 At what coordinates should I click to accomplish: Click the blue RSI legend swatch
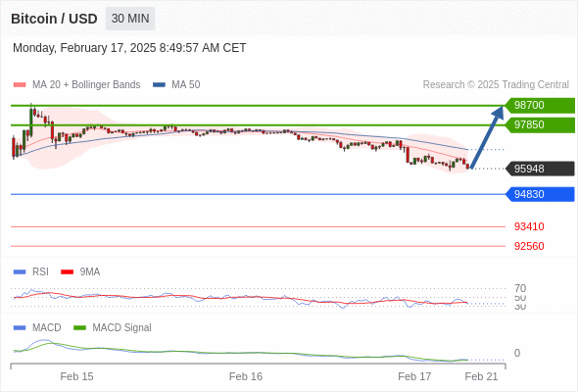coord(20,272)
